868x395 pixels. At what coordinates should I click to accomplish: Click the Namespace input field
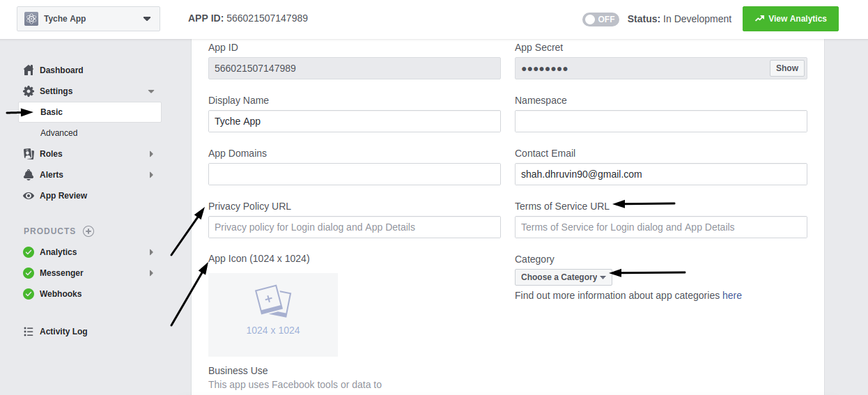[661, 121]
